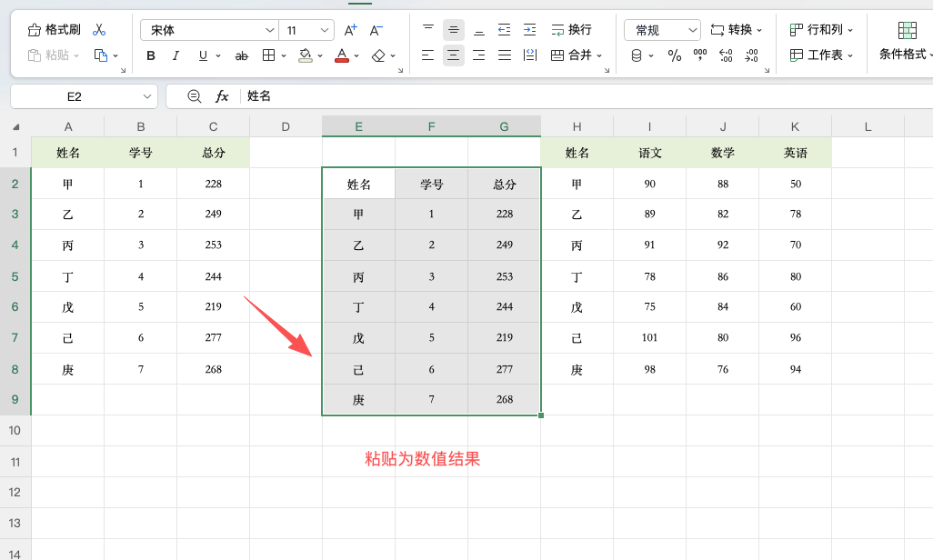This screenshot has height=560, width=933.
Task: Select column H header
Action: pyautogui.click(x=577, y=126)
